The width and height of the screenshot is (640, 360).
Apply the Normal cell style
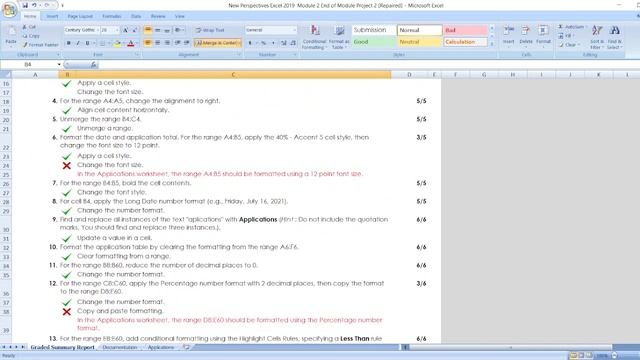(420, 30)
